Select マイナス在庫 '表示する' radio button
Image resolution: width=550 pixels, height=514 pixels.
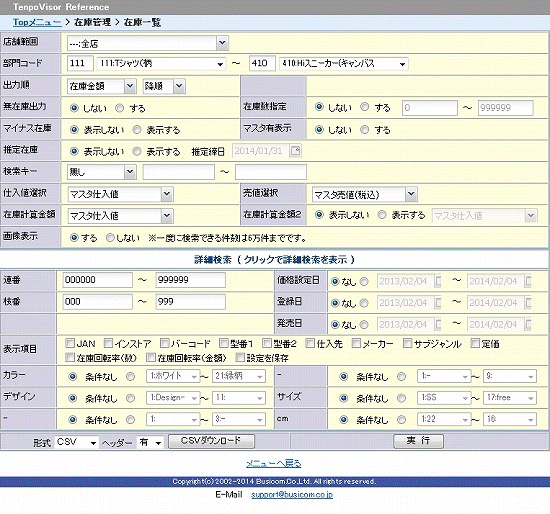pyautogui.click(x=137, y=130)
